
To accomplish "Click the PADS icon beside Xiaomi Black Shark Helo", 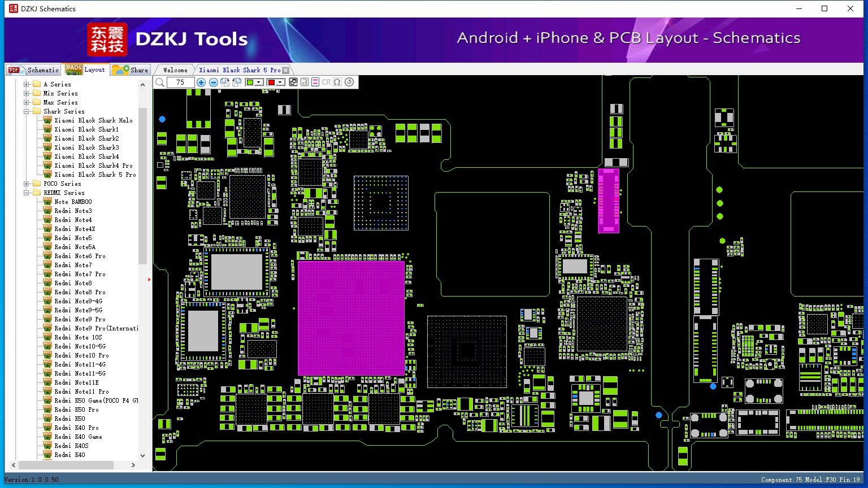I will [x=47, y=120].
